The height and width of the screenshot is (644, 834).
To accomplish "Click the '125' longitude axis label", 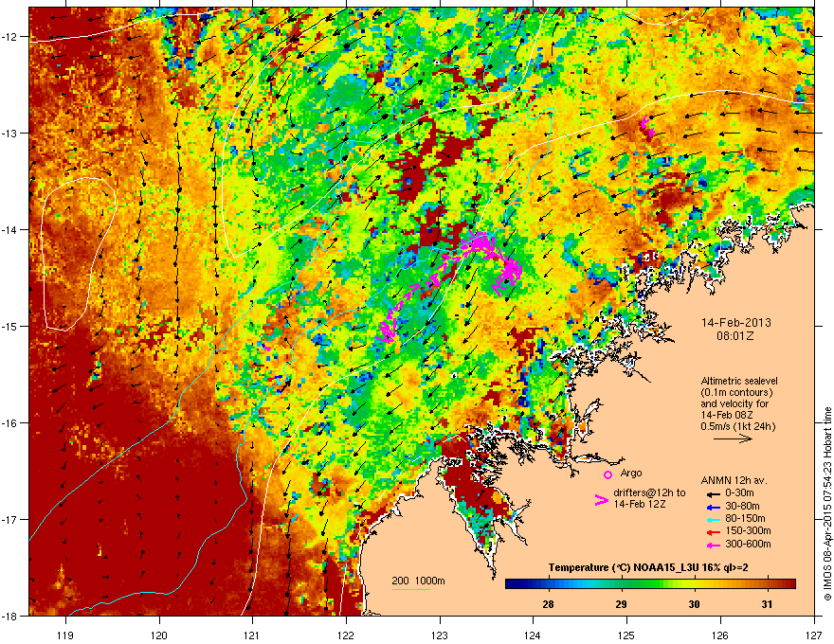I will pyautogui.click(x=626, y=635).
